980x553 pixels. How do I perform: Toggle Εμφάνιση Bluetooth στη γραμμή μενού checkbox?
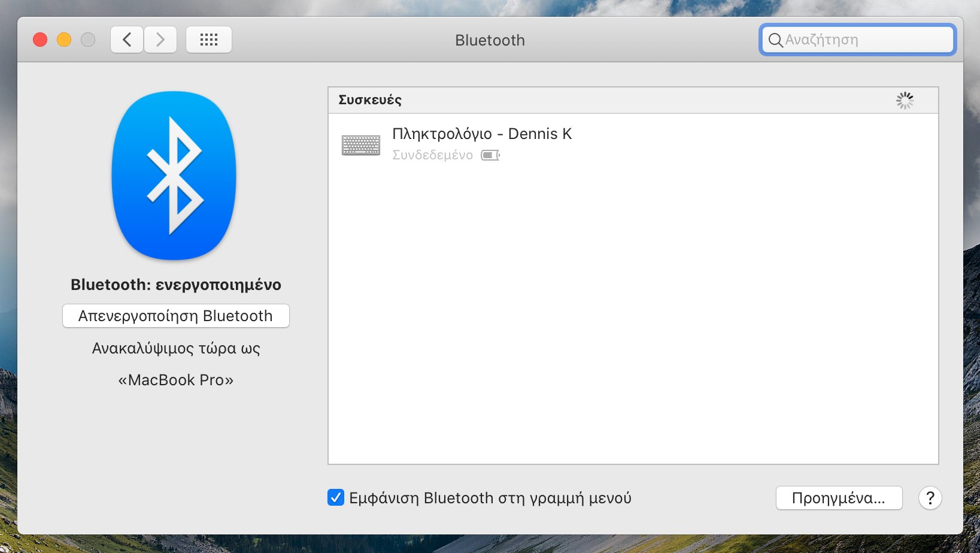(336, 497)
